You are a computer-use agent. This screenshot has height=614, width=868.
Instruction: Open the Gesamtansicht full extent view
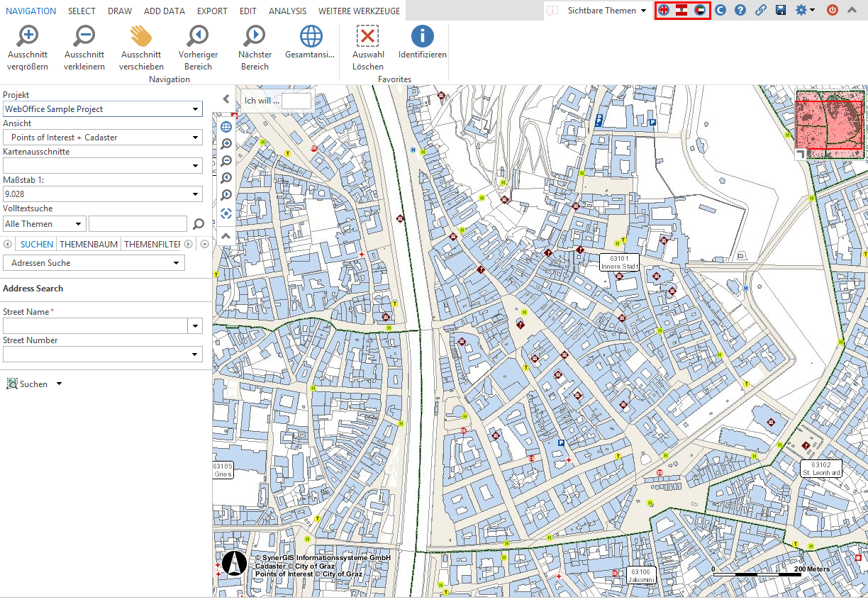coord(308,43)
